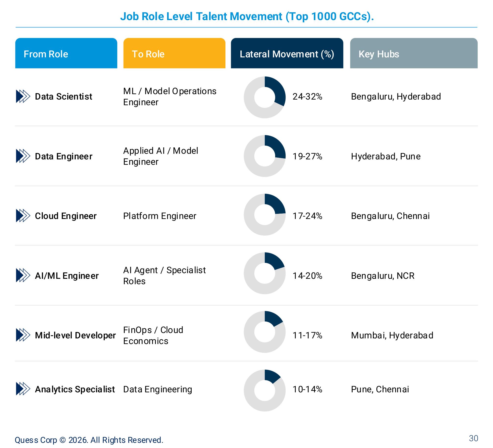Viewport: 493px width, 448px height.
Task: Click the Quess Corp copyright footer text
Action: coord(89,440)
